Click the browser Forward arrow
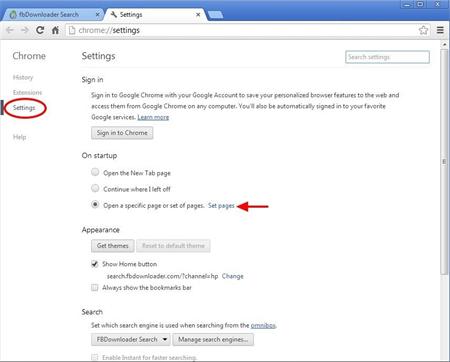This screenshot has height=362, width=450. [25, 30]
